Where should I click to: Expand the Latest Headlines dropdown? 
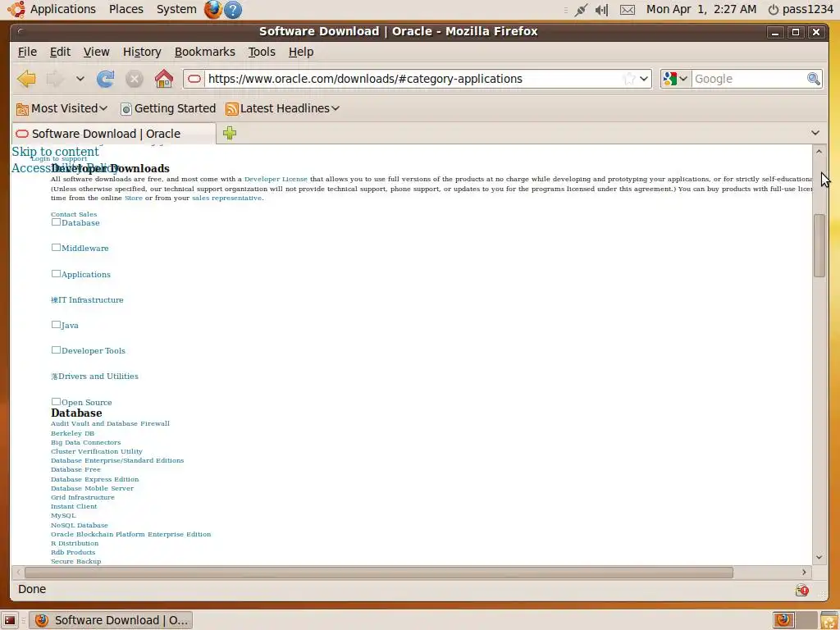pos(336,108)
